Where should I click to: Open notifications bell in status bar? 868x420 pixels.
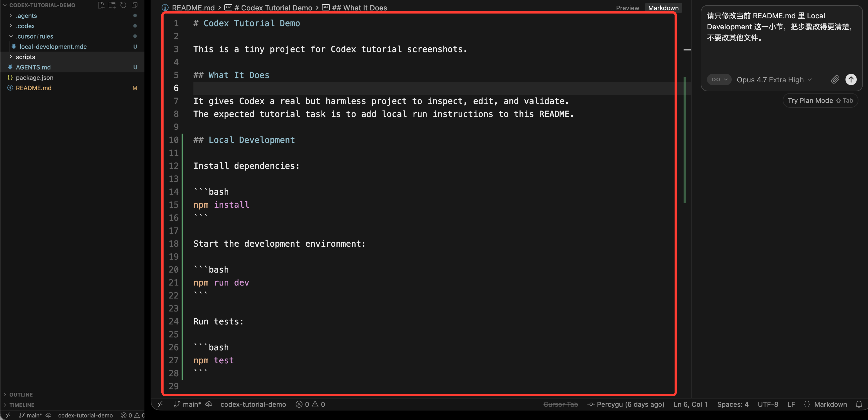859,404
